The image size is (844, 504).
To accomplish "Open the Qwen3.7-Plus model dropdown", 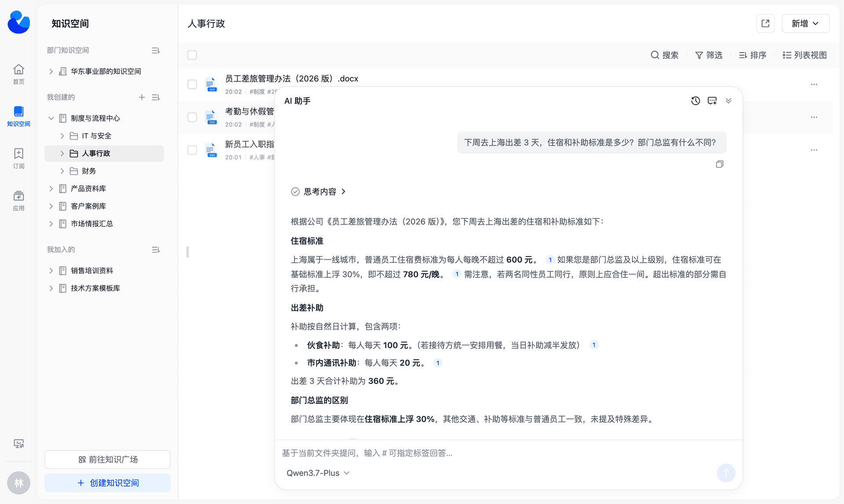I will 318,473.
